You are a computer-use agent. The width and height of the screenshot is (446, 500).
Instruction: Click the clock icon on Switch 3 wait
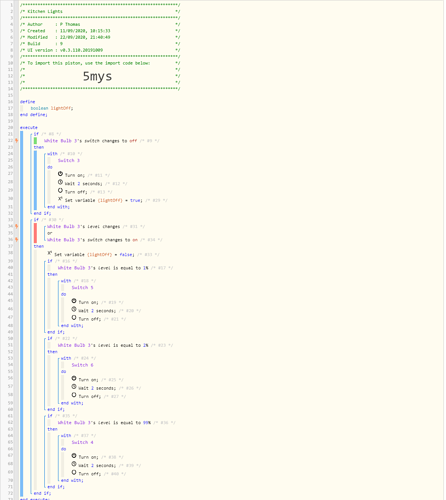(60, 182)
